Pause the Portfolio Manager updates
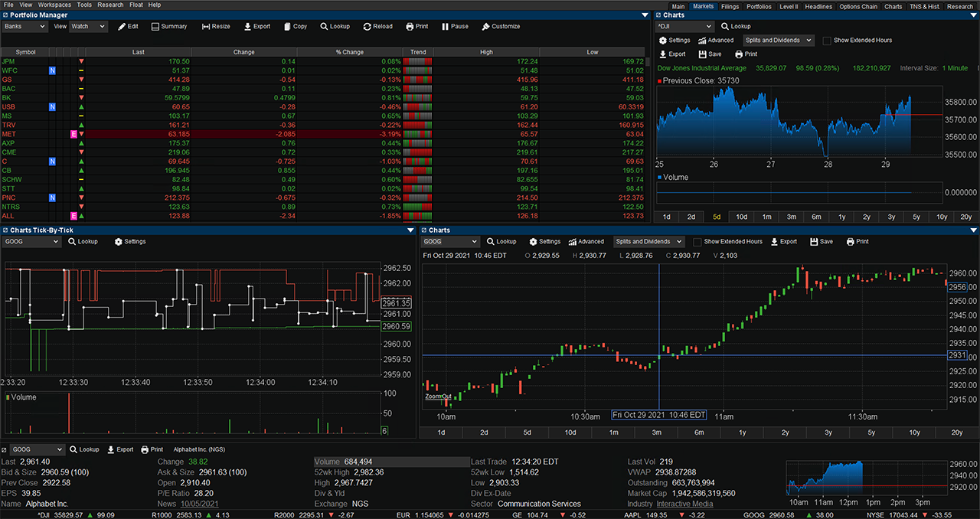Viewport: 980px width, 519px height. [x=455, y=26]
